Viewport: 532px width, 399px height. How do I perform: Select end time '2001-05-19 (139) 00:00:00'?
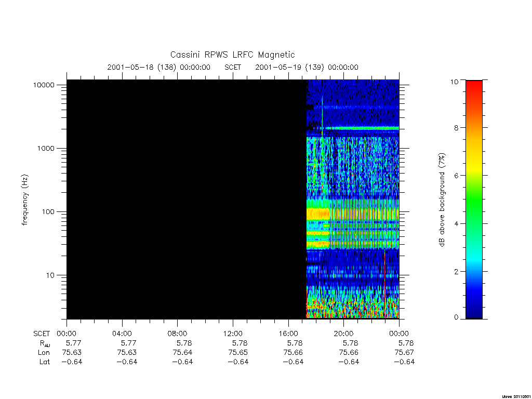(x=307, y=67)
